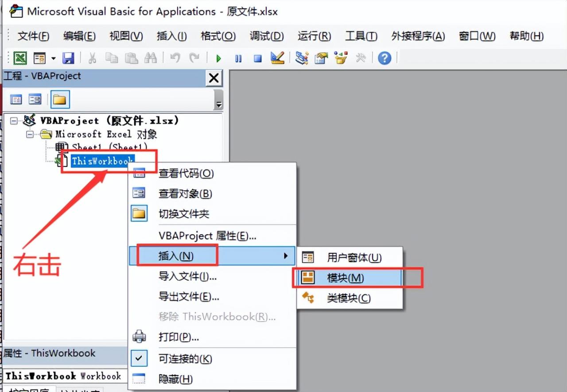Screen dimensions: 567x392
Task: Pause execution with Break icon
Action: [238, 58]
